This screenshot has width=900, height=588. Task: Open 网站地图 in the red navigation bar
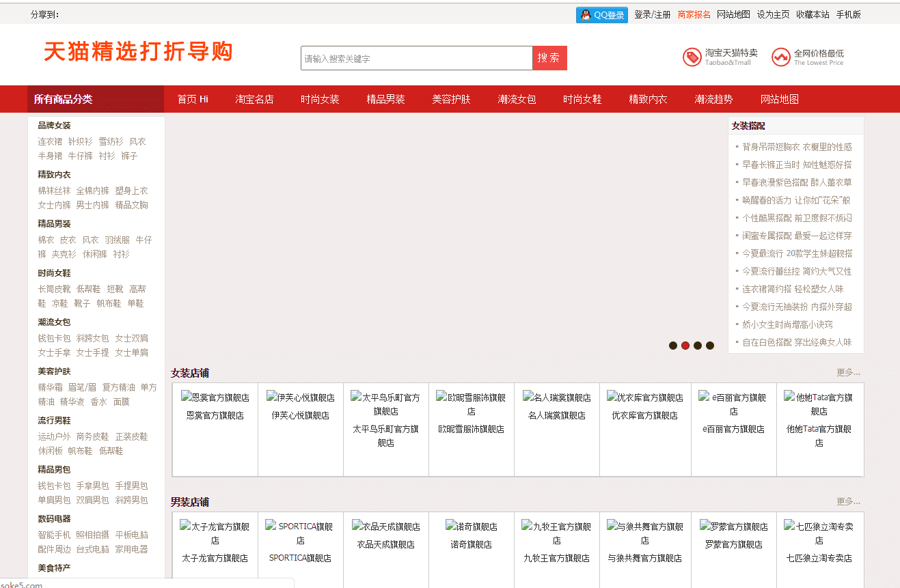(779, 99)
